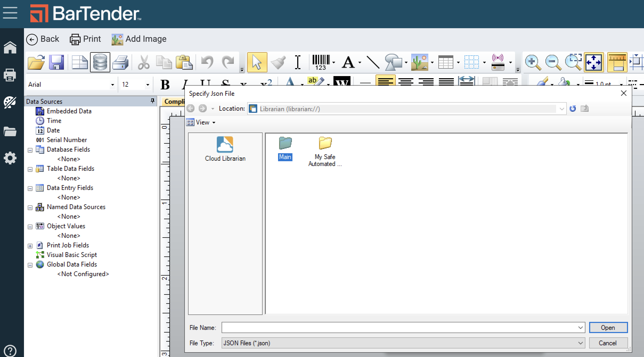The width and height of the screenshot is (644, 357).
Task: Select the Line drawing tool
Action: [373, 62]
